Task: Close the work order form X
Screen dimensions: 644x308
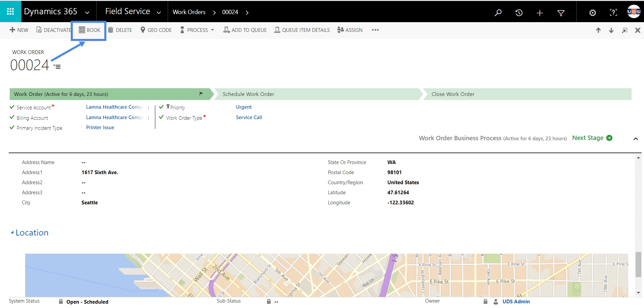Action: point(638,30)
